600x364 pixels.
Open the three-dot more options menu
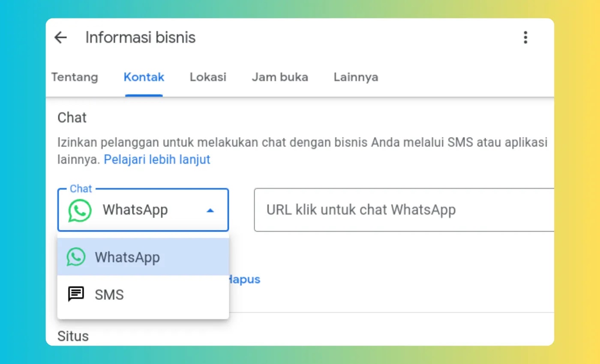tap(525, 38)
